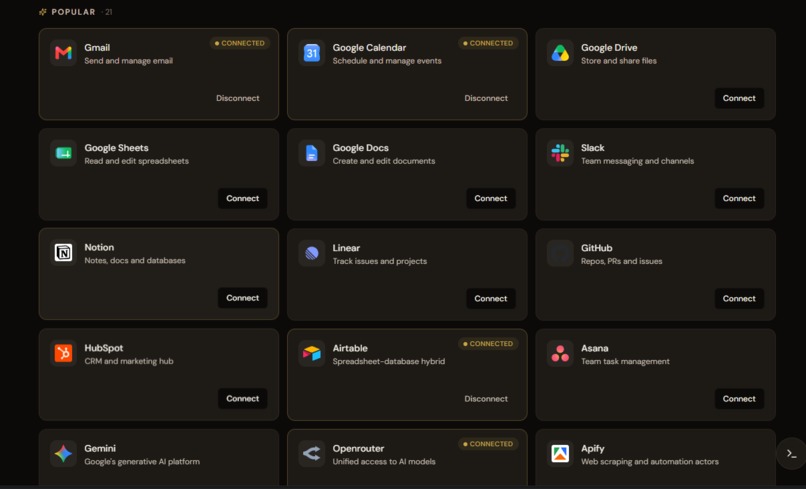Open the terminal prompt icon button

click(x=792, y=454)
